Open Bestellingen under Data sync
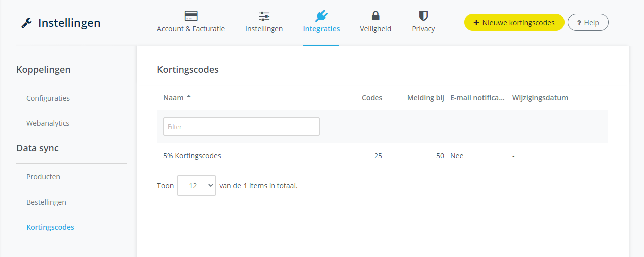 point(46,202)
